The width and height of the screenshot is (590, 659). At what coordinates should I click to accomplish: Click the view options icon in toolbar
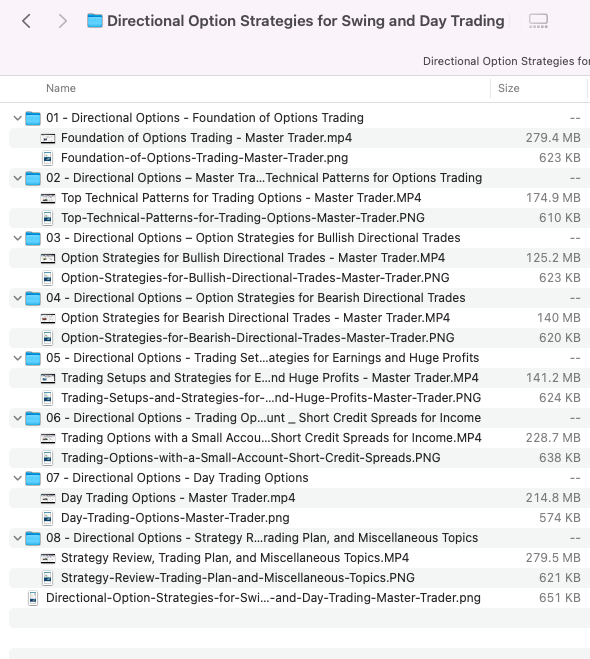(x=538, y=21)
